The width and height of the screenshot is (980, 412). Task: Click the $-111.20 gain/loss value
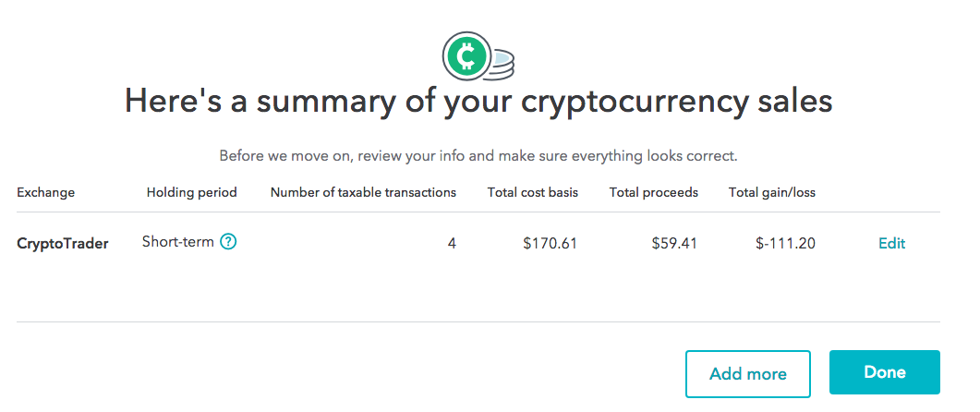(x=784, y=244)
